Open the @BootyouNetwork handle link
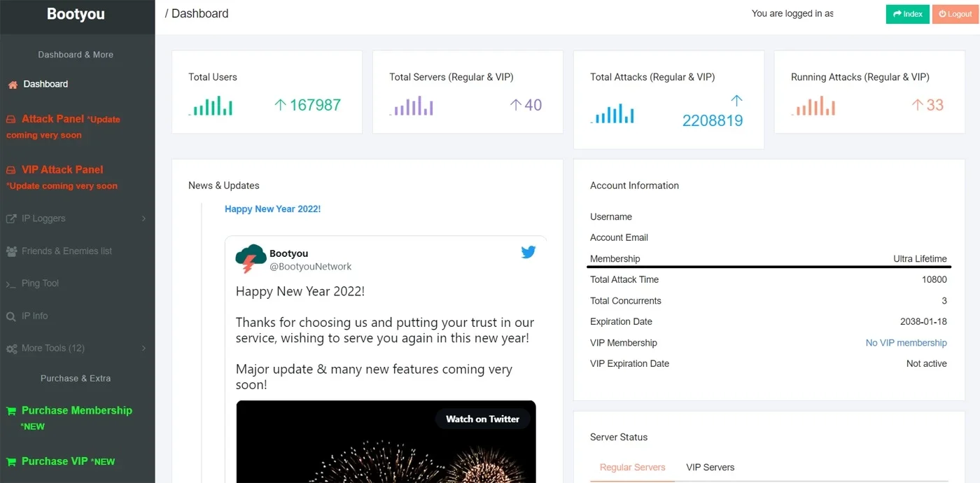This screenshot has width=980, height=483. (311, 267)
